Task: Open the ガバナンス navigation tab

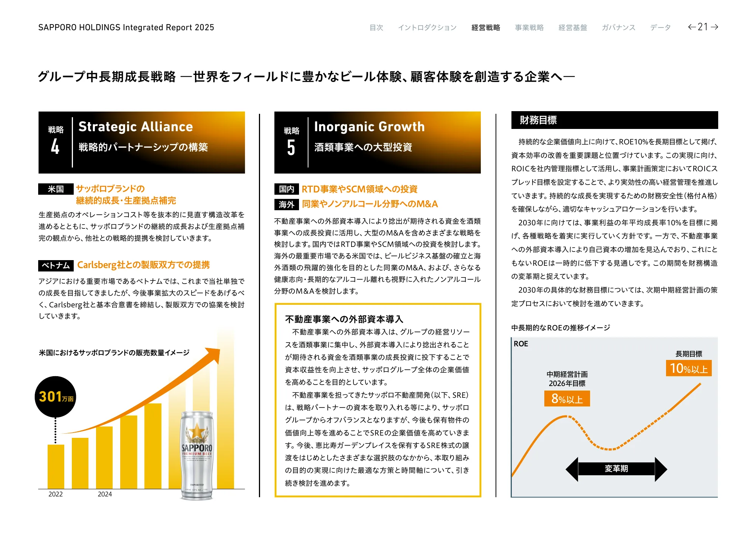Action: (x=618, y=28)
